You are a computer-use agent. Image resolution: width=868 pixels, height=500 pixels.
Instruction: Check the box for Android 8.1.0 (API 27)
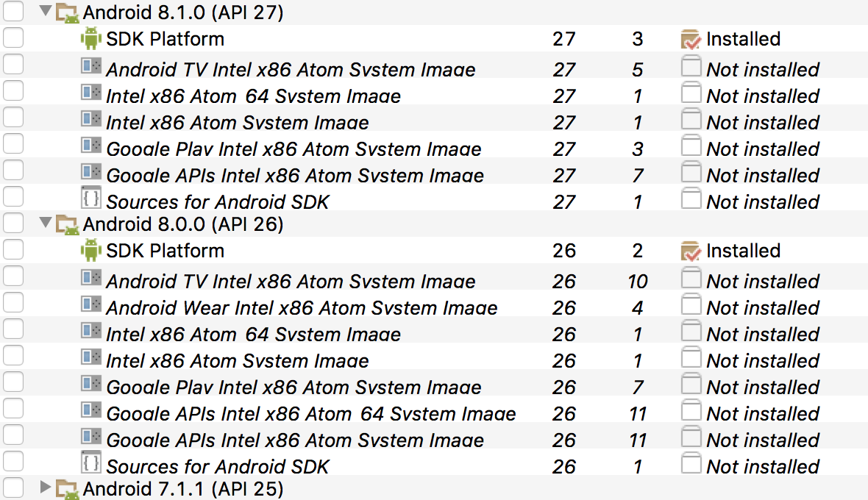pos(13,12)
